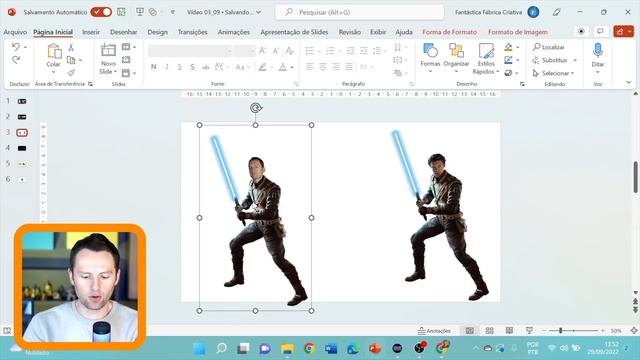Open Estilos Rápidos quick styles
640x360 pixels.
coord(486,59)
